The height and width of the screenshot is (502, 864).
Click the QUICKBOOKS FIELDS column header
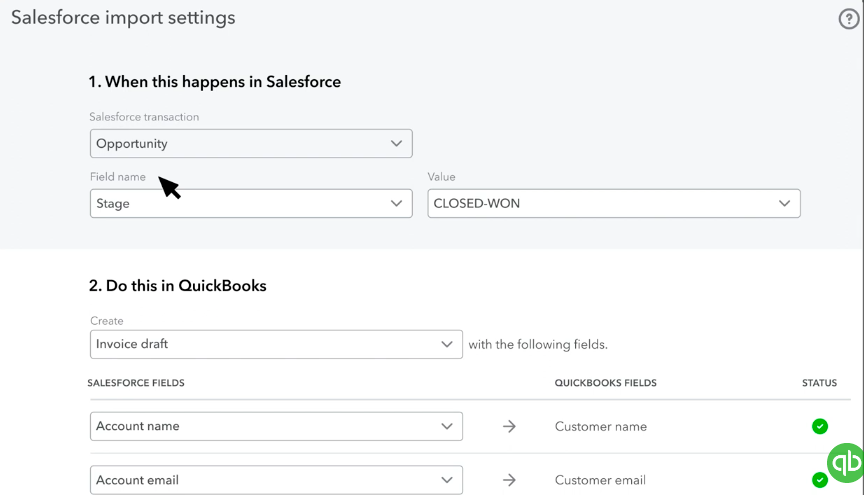605,383
